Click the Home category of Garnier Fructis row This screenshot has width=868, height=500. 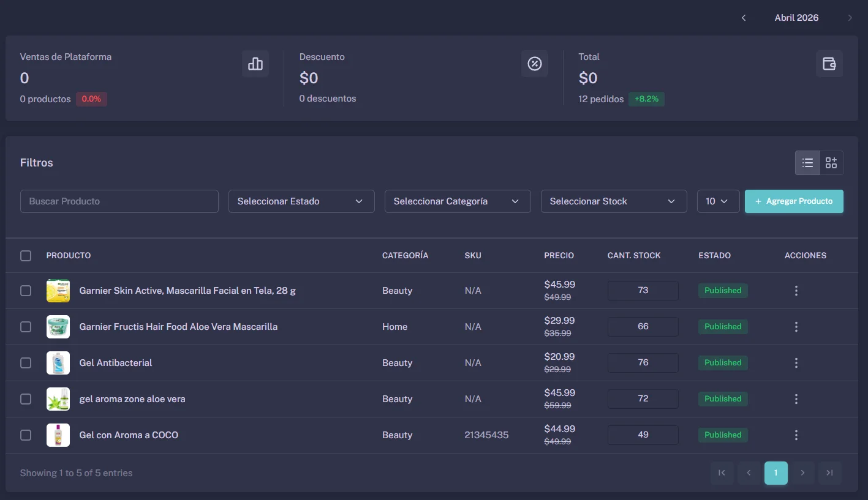click(x=395, y=327)
